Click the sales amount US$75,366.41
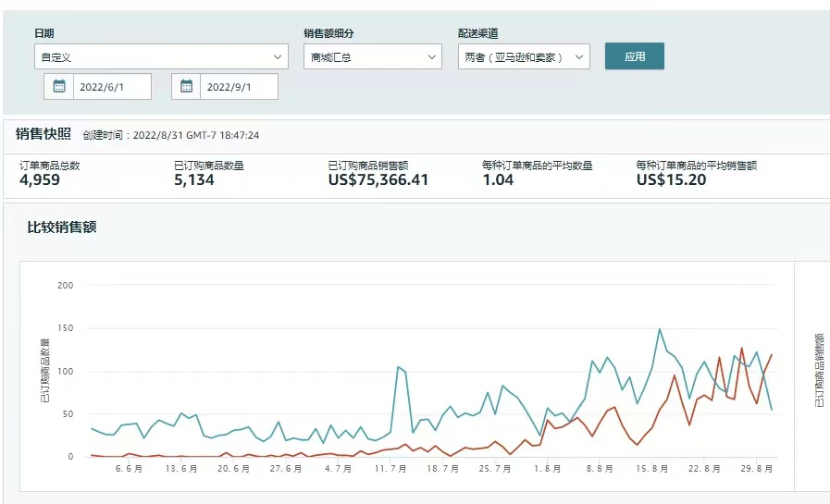Screen dimensions: 830x504 click(378, 179)
